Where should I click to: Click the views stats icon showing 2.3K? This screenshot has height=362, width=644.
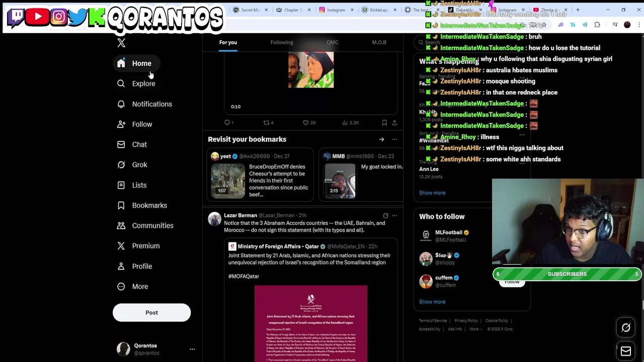click(345, 123)
